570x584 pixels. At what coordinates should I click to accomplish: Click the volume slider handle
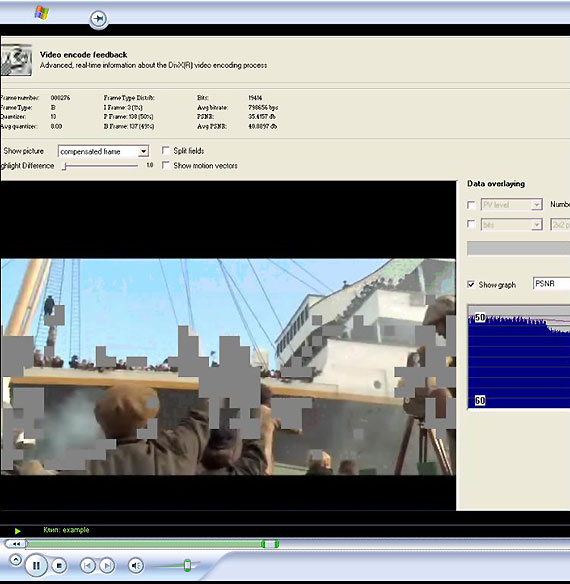(187, 565)
